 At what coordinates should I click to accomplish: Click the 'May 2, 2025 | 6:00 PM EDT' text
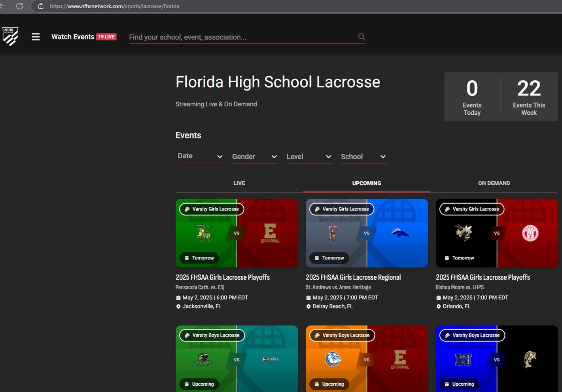pos(215,297)
